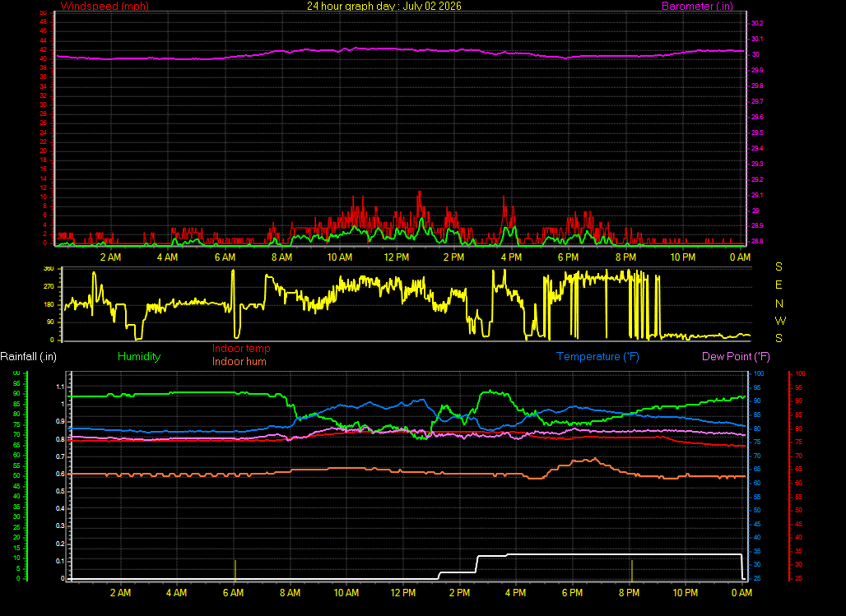Click '90' on the wind direction axis
The height and width of the screenshot is (616, 846).
50,322
